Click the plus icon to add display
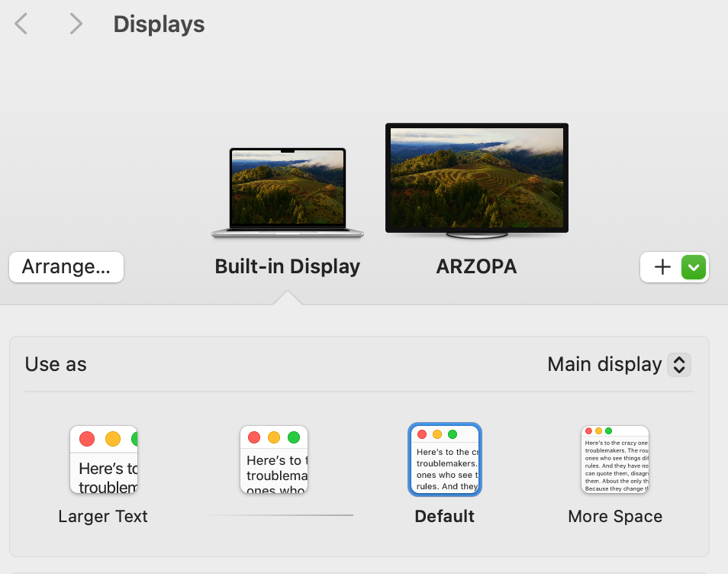This screenshot has height=574, width=728. click(x=662, y=267)
